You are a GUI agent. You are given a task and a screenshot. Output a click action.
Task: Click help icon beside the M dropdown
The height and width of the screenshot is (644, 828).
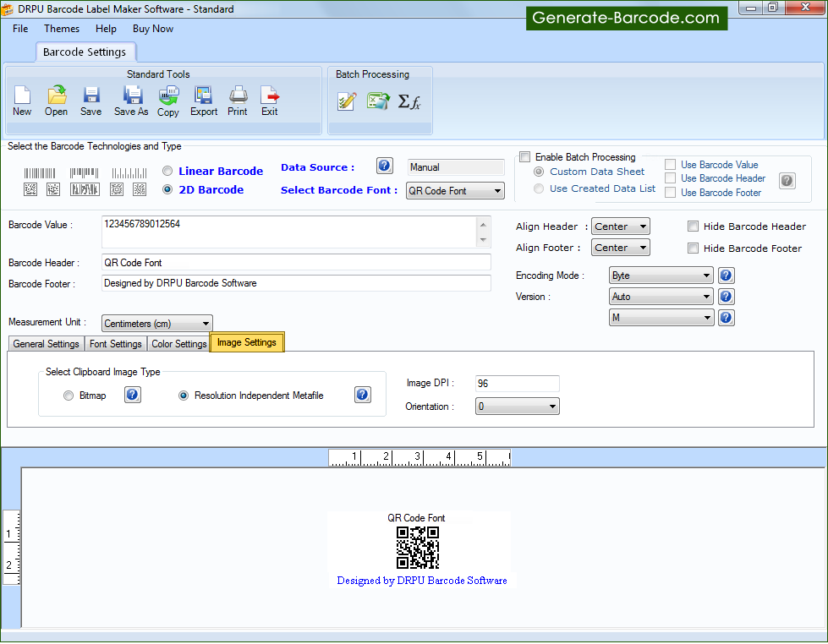(x=726, y=318)
